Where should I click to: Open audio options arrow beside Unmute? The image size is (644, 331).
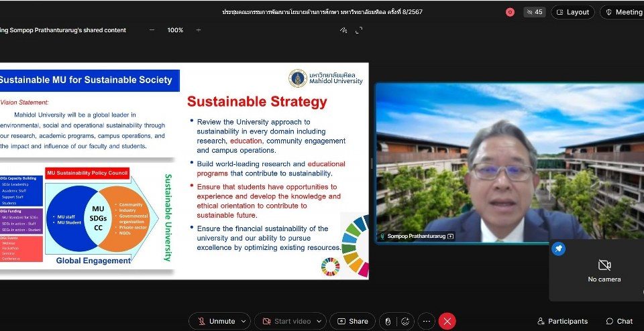point(244,321)
